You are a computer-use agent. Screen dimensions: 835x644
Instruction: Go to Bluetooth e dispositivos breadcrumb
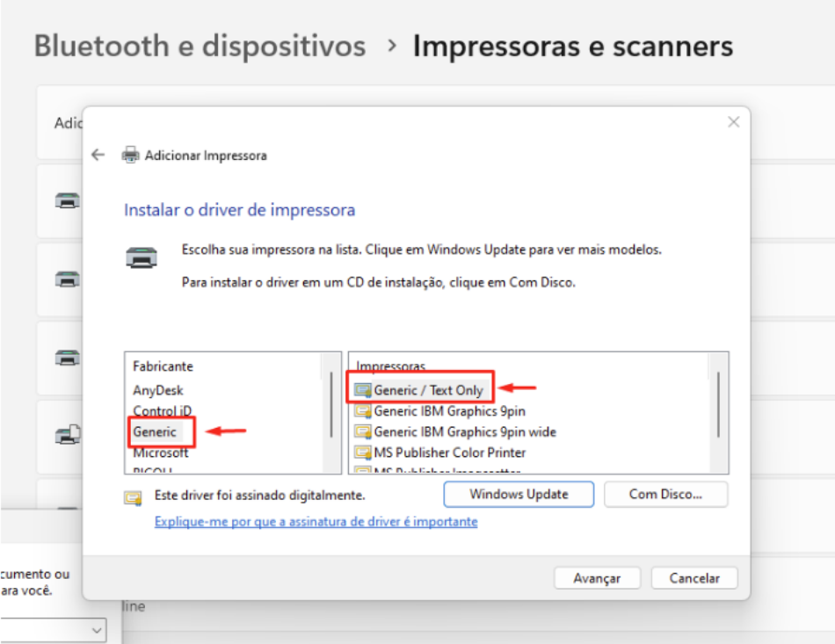200,46
